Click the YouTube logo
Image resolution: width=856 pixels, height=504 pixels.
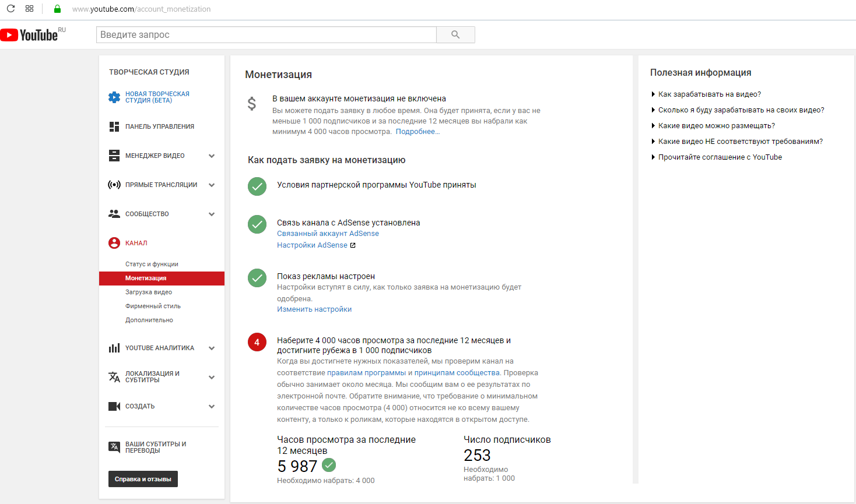click(x=29, y=35)
